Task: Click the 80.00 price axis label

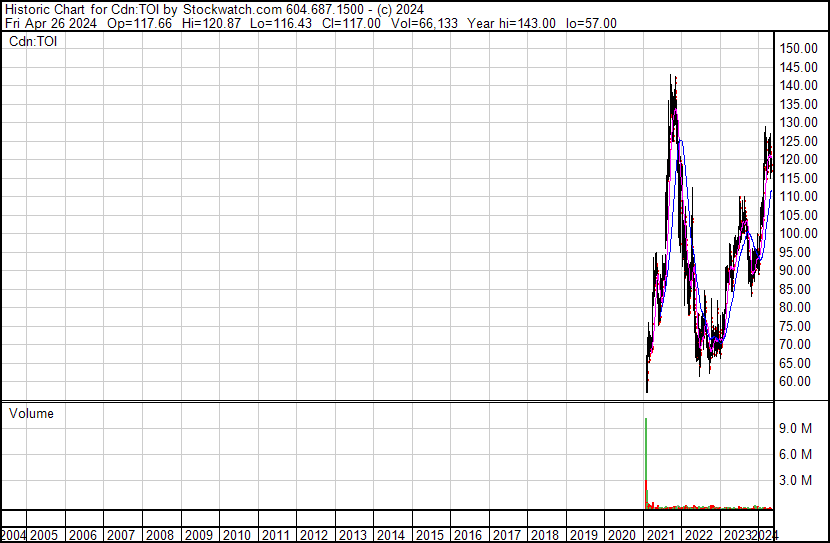Action: (x=795, y=308)
